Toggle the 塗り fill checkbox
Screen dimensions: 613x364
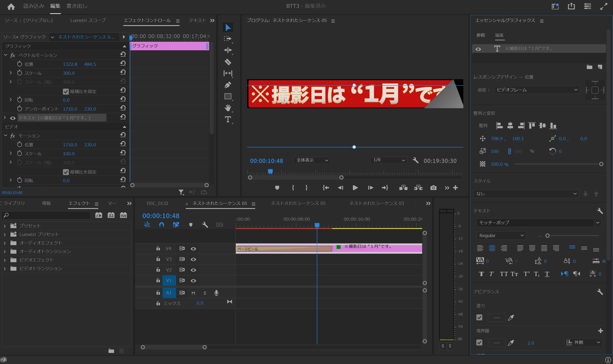[x=479, y=318]
